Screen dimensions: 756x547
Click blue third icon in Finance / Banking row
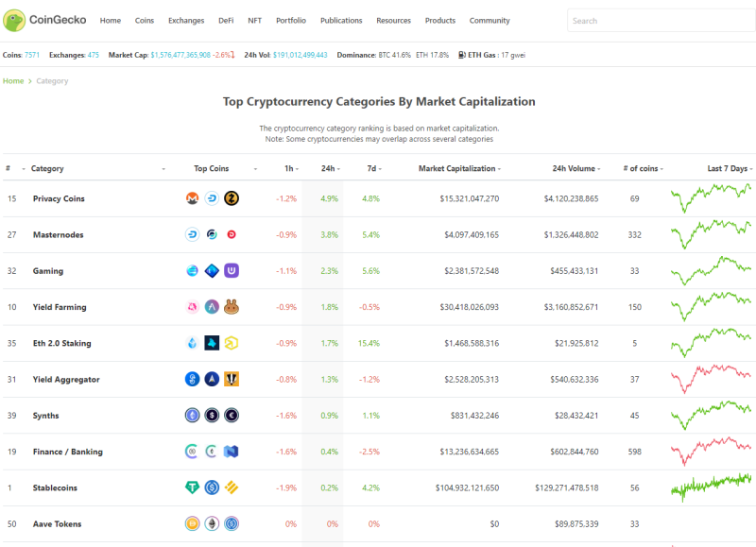232,452
